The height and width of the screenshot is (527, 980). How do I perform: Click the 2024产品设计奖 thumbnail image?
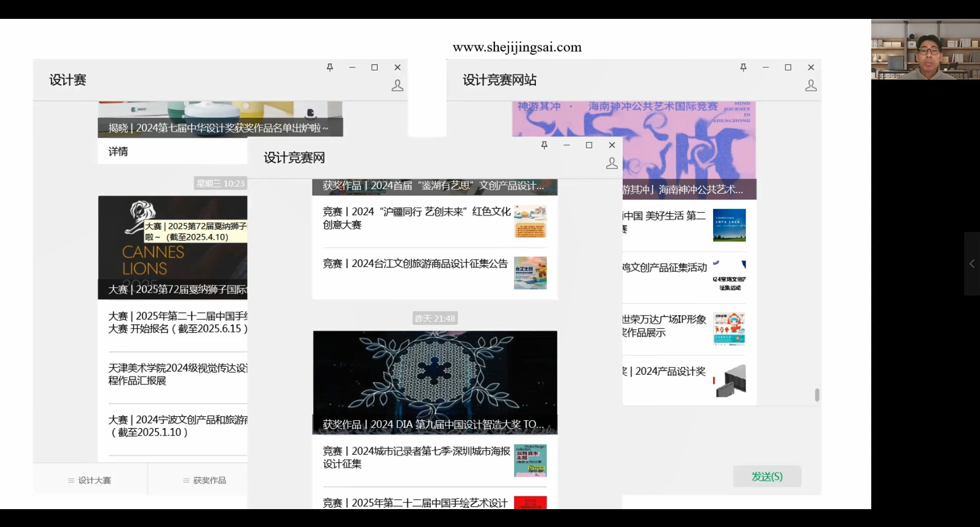click(730, 380)
